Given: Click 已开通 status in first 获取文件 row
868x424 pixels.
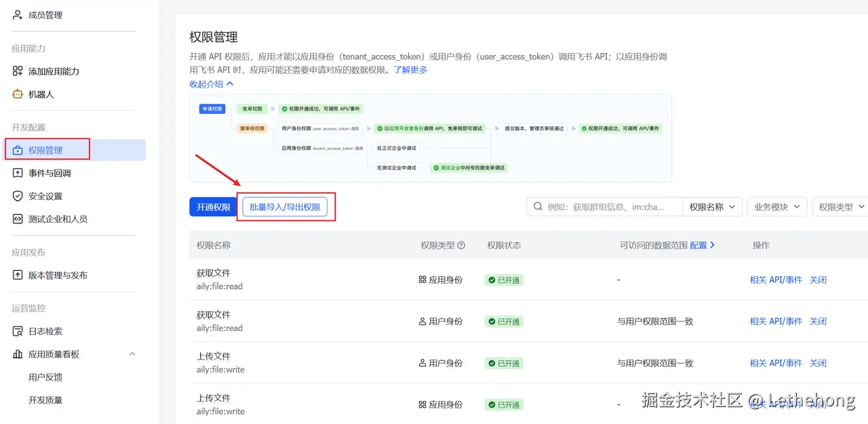Looking at the screenshot, I should coord(504,280).
